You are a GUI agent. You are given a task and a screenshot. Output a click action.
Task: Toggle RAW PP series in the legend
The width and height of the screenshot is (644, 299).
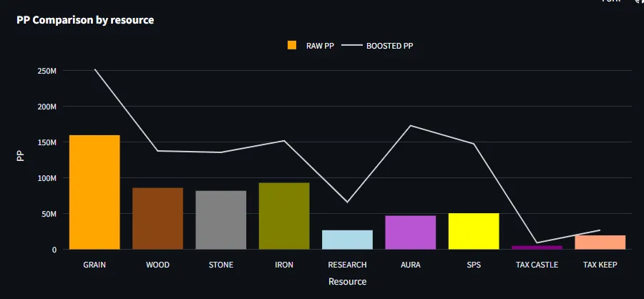coord(311,46)
